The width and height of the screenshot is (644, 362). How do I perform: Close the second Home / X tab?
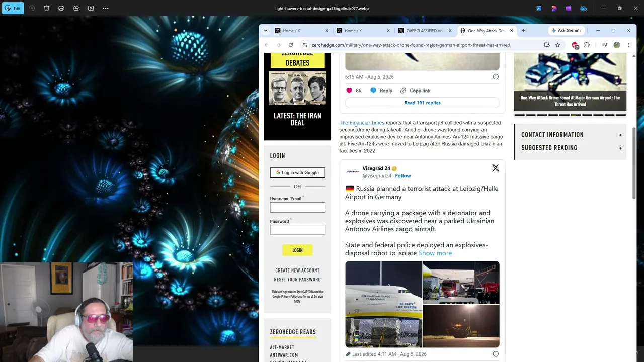(388, 31)
